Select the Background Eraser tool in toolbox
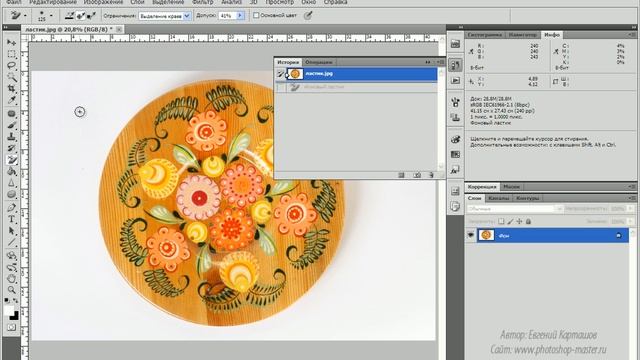 [11, 160]
